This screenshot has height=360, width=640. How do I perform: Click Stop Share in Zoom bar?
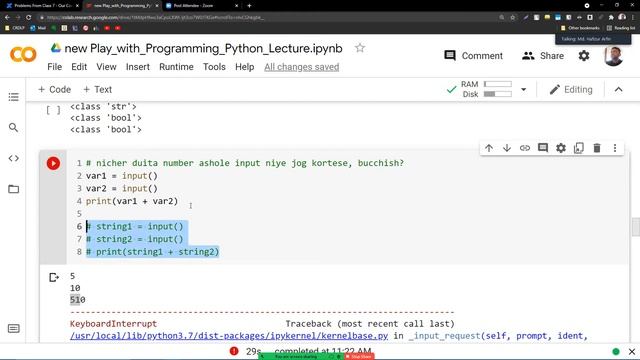(x=359, y=357)
